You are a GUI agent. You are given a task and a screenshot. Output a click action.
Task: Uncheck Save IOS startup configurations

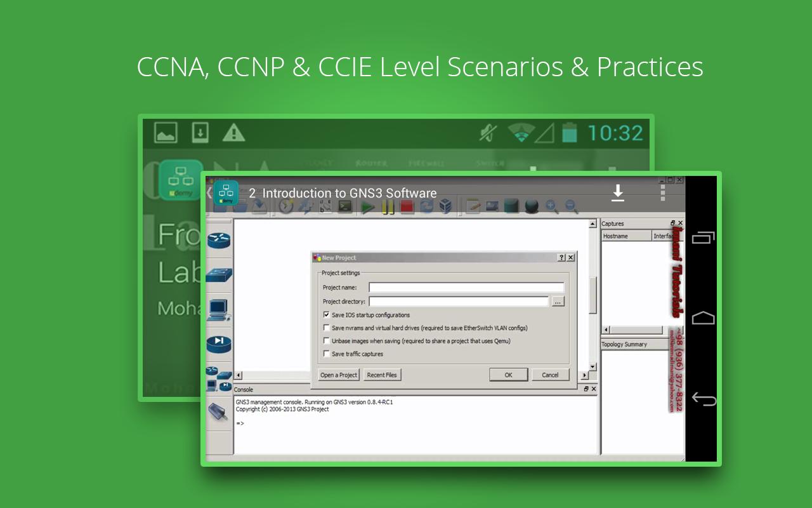[326, 314]
